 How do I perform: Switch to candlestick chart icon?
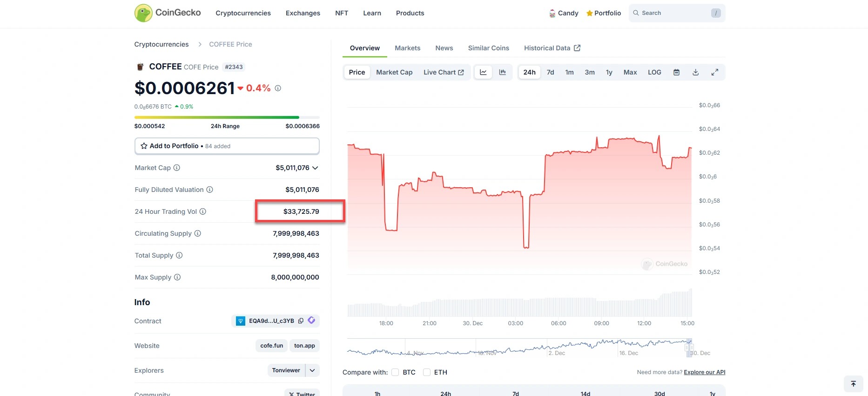point(502,72)
